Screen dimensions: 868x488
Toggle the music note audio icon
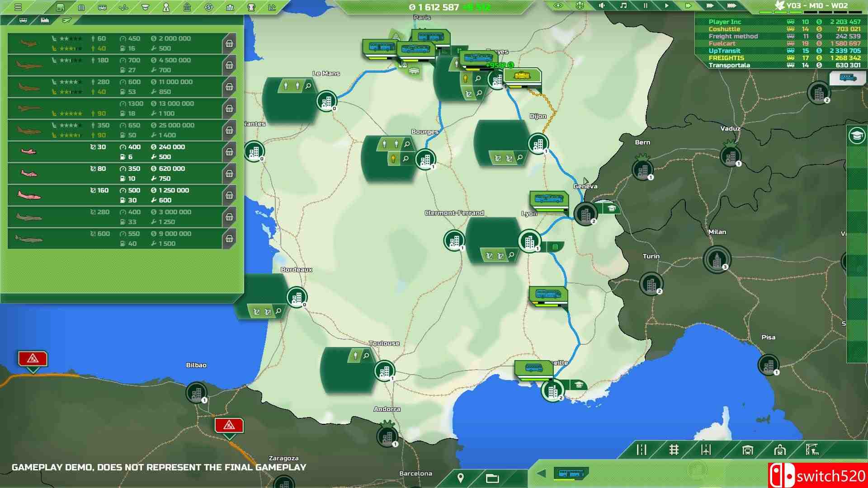623,6
